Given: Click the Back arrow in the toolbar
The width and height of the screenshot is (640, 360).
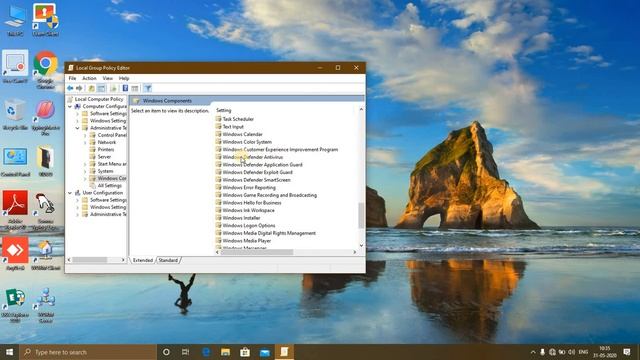Looking at the screenshot, I should pyautogui.click(x=70, y=88).
